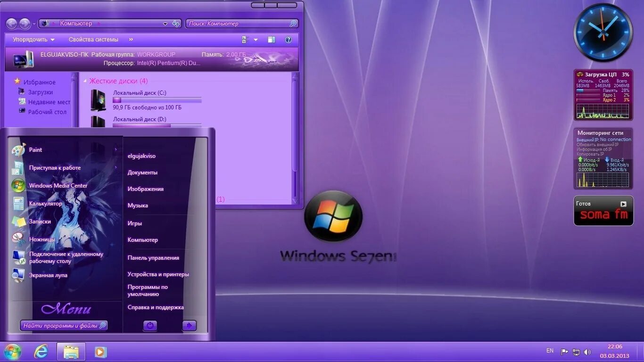The width and height of the screenshot is (644, 362).
Task: Open shutdown options arrow button
Action: click(189, 325)
